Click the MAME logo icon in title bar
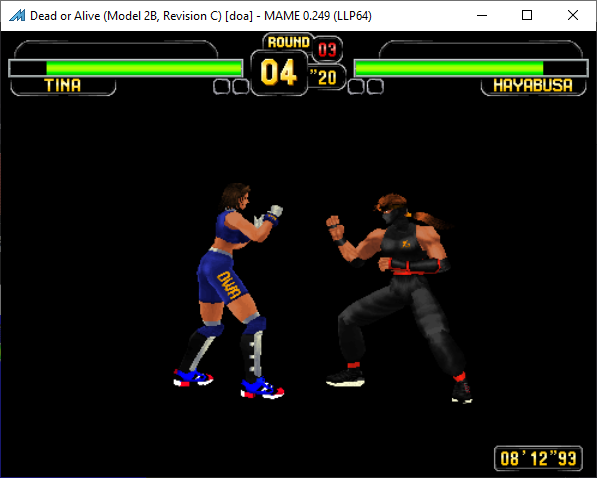The height and width of the screenshot is (478, 597). point(17,16)
